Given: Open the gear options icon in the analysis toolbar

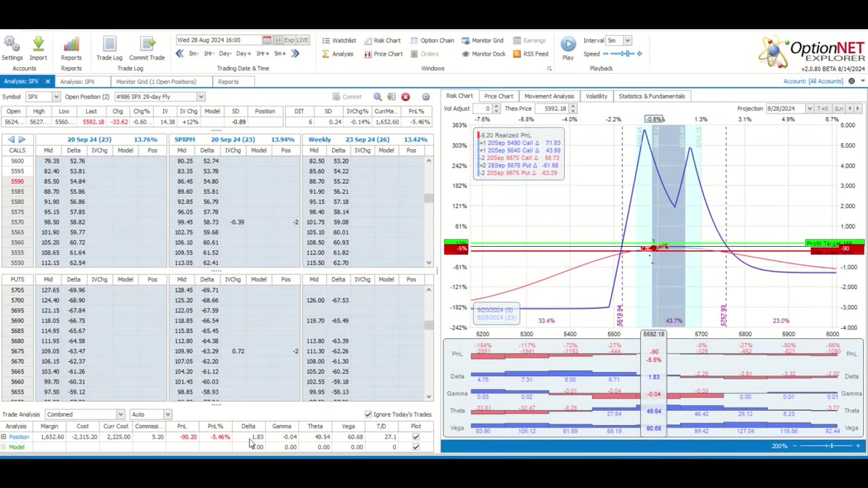Looking at the screenshot, I should pos(426,97).
